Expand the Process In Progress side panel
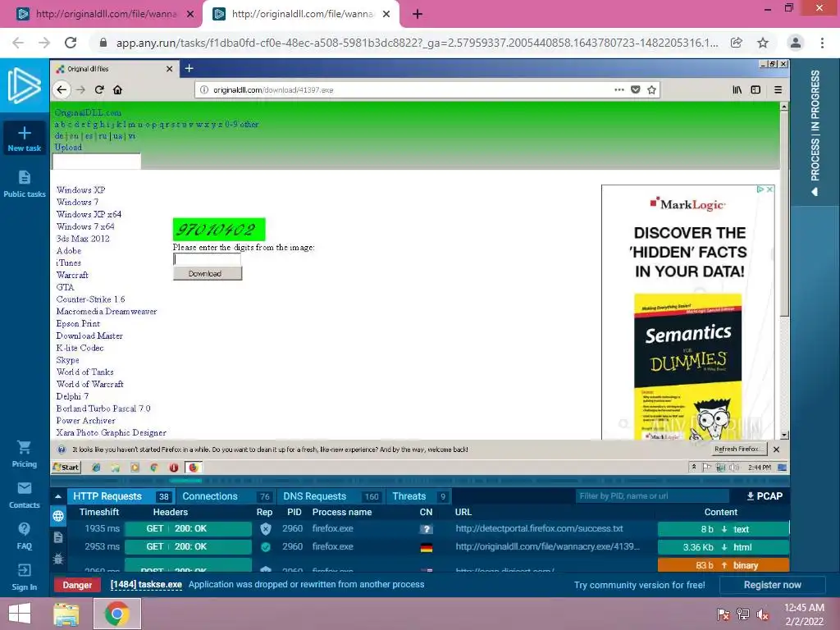The image size is (840, 630). (815, 132)
